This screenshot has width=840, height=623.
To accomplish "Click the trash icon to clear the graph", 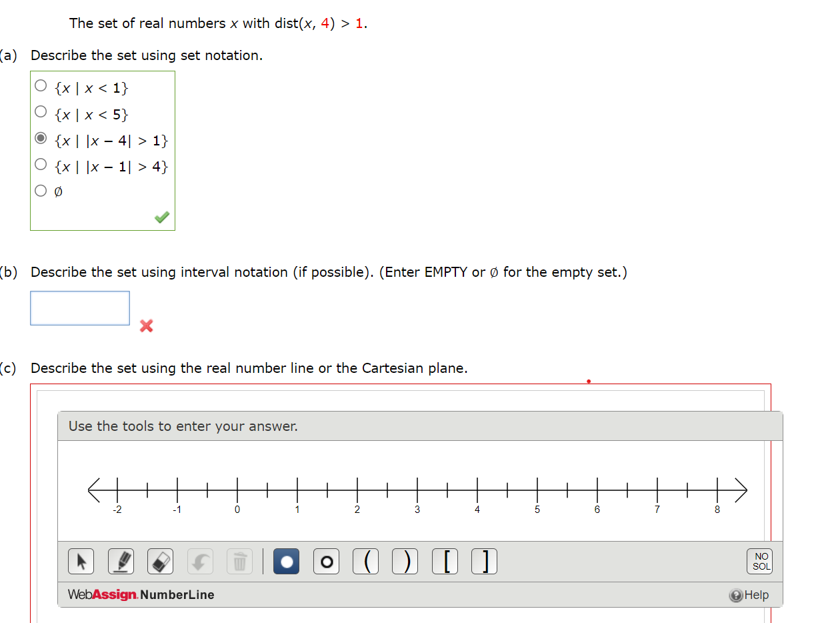I will tap(239, 561).
